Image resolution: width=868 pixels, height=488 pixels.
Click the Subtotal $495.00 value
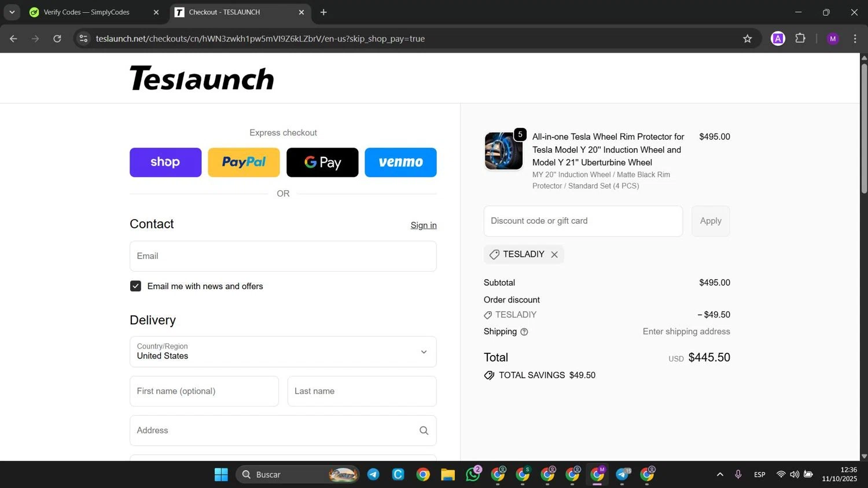pyautogui.click(x=715, y=283)
